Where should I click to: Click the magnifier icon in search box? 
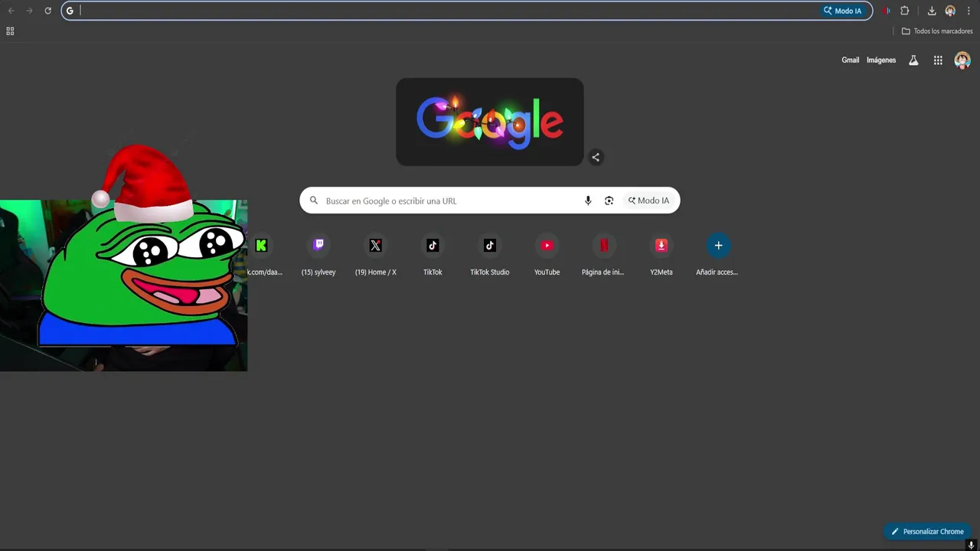314,201
